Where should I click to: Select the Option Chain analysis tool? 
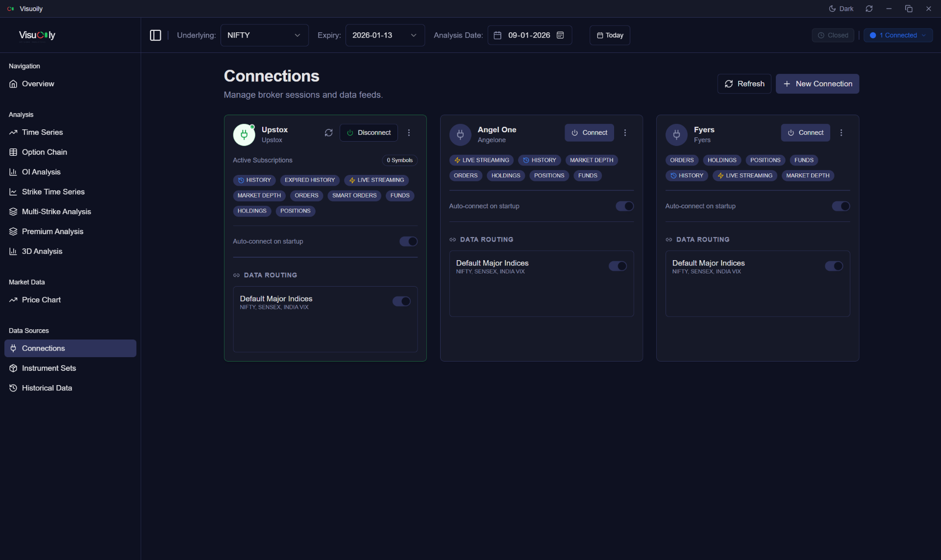(45, 152)
